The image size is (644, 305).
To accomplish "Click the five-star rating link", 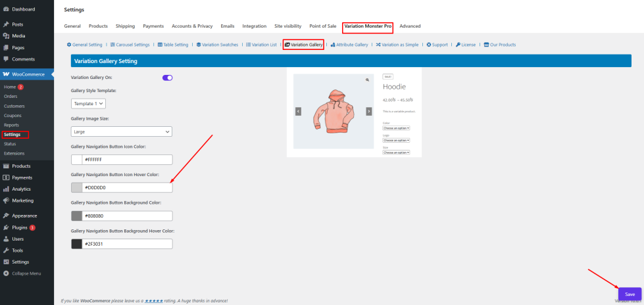I will (x=155, y=301).
